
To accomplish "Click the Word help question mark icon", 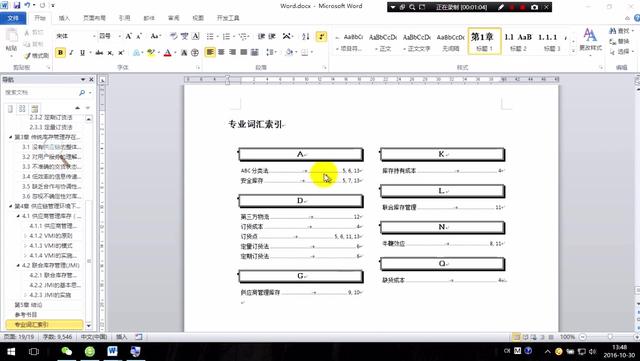I will (x=637, y=18).
